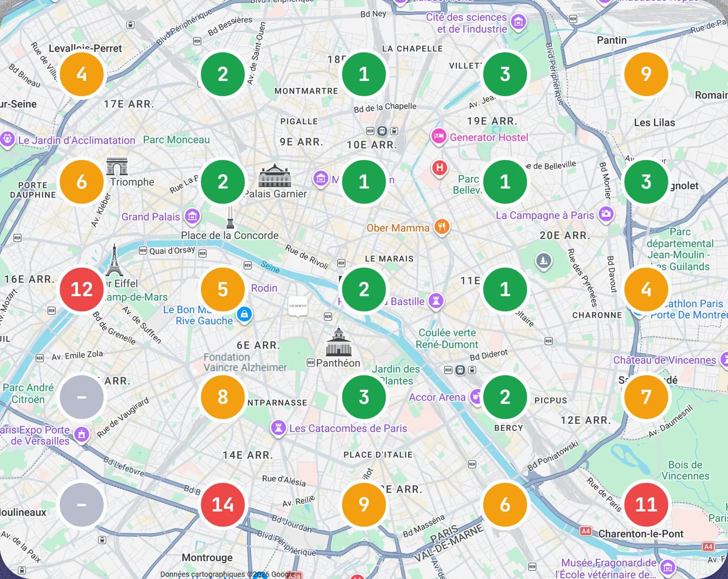
Task: Select the Palais Garnier building icon
Action: point(274,176)
